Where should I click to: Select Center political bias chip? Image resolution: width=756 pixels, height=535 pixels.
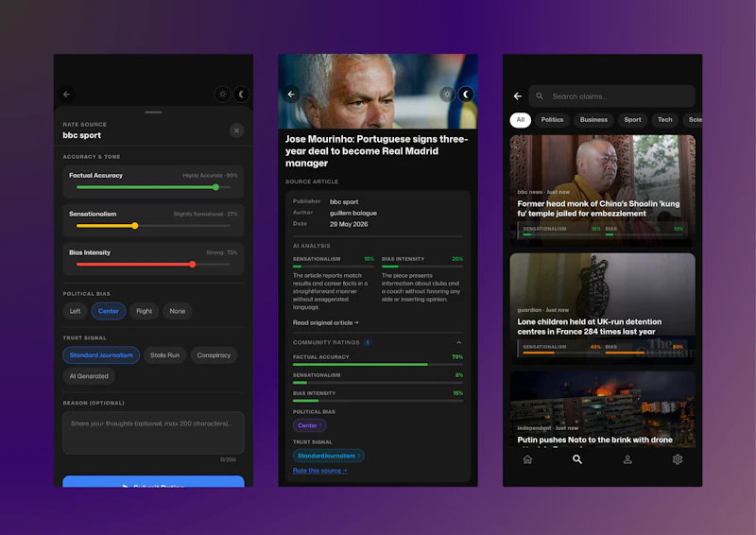click(x=109, y=311)
